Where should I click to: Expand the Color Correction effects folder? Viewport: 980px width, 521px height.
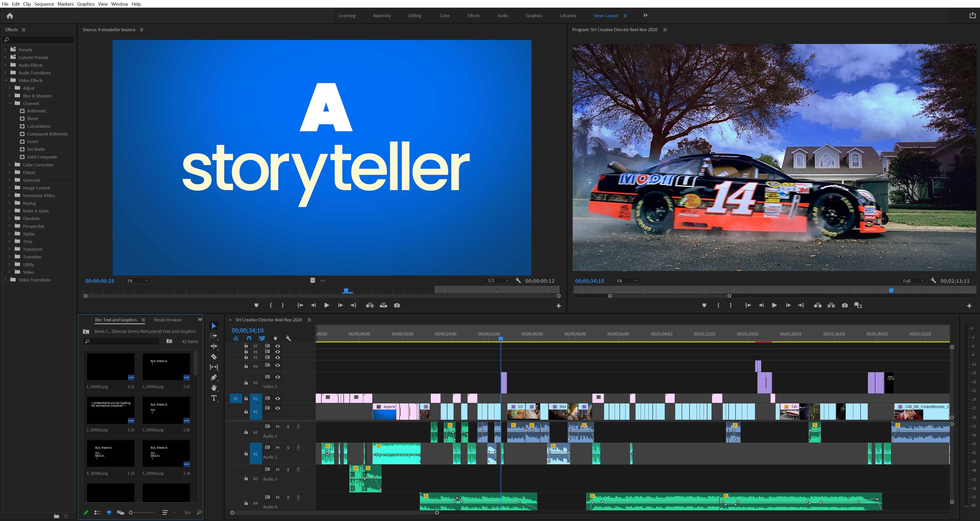point(9,165)
